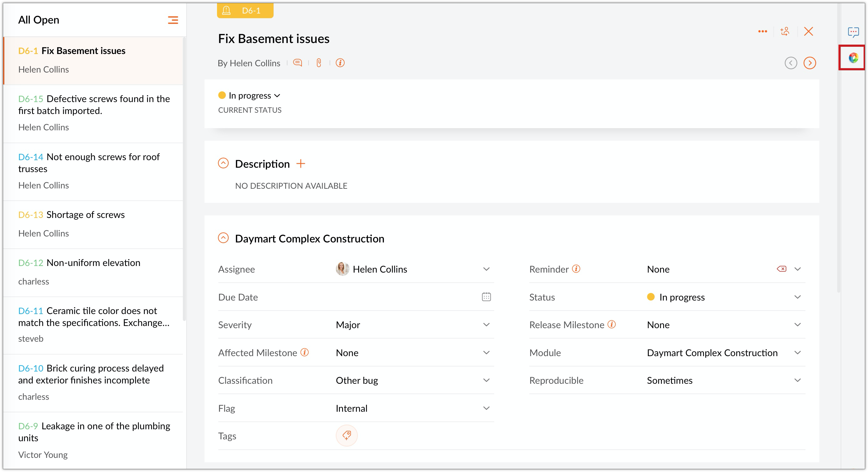
Task: Click the attachment paperclip icon
Action: (319, 63)
